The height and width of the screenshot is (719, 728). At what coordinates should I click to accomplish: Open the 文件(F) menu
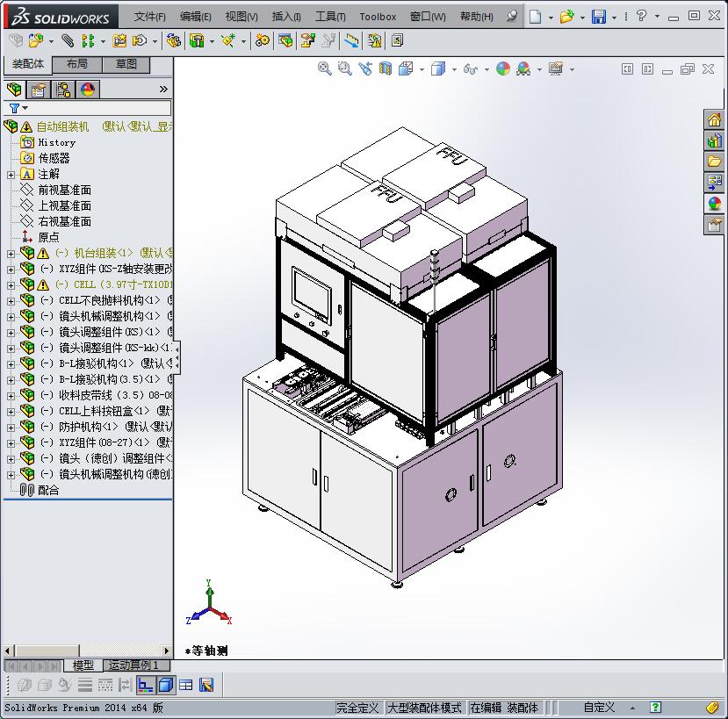(x=149, y=17)
